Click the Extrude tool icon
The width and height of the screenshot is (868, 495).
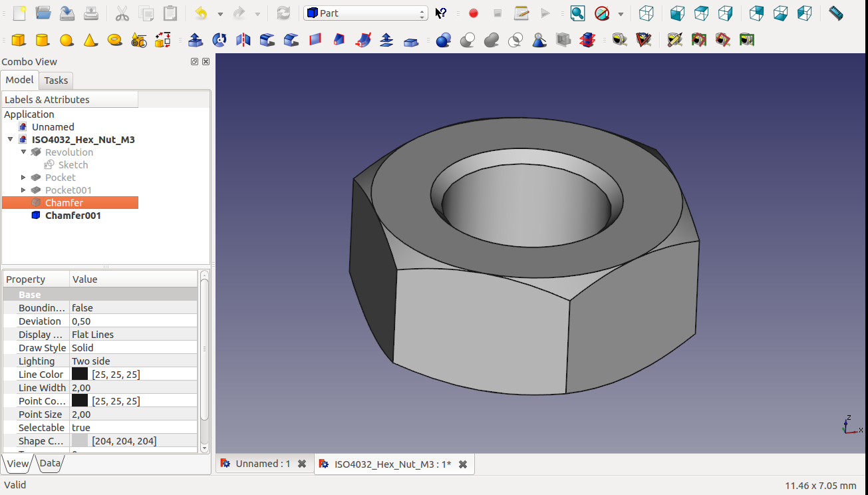pos(196,41)
